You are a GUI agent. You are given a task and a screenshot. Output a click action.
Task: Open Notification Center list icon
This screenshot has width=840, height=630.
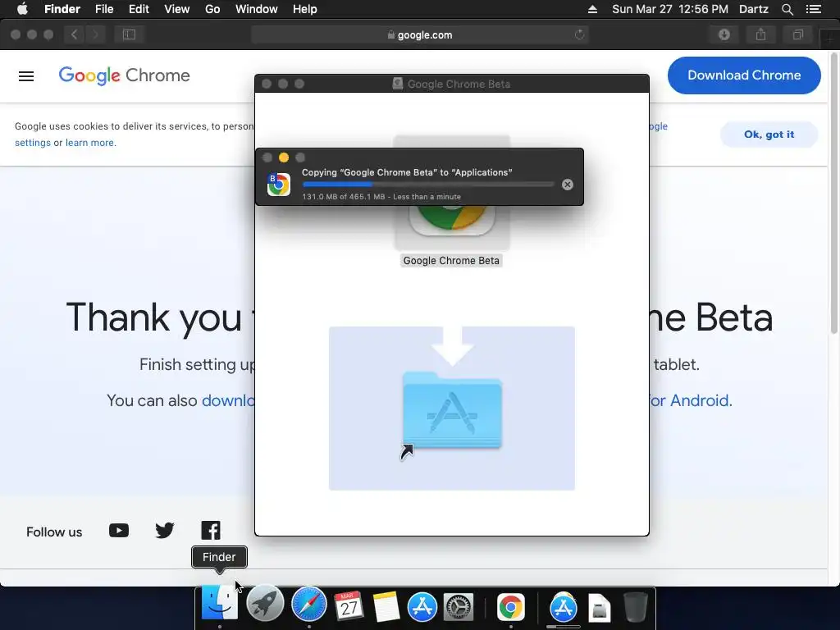pos(814,9)
